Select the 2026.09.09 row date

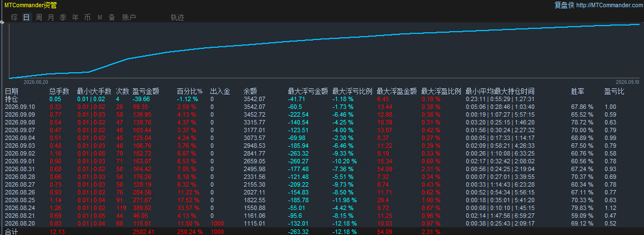tap(19, 114)
